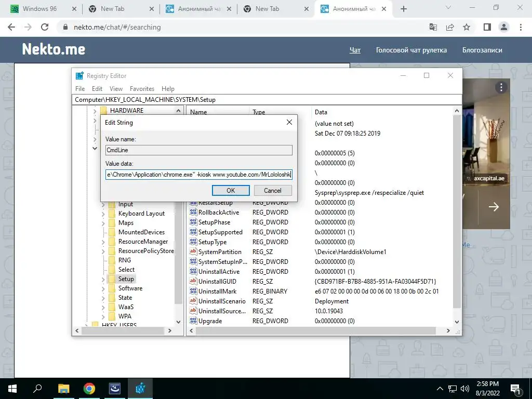Select RollbackActive DWORD value icon
This screenshot has width=532, height=399.
[193, 212]
